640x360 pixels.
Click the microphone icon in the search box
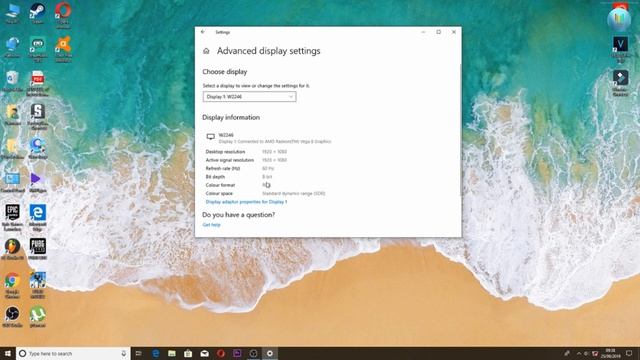pyautogui.click(x=124, y=353)
